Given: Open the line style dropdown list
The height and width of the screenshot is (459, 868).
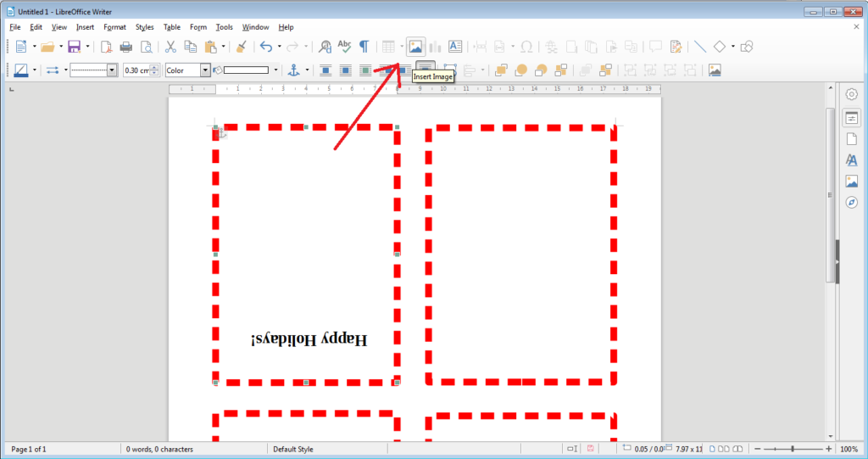Looking at the screenshot, I should point(113,70).
